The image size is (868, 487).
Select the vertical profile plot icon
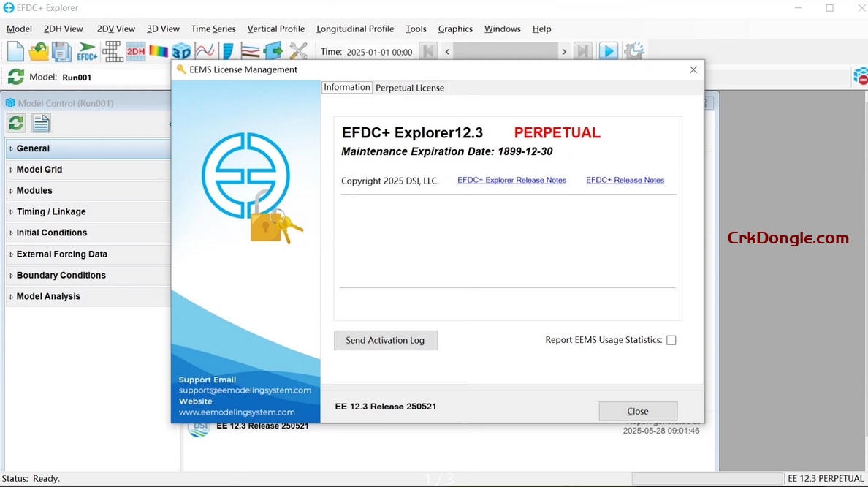click(x=226, y=51)
